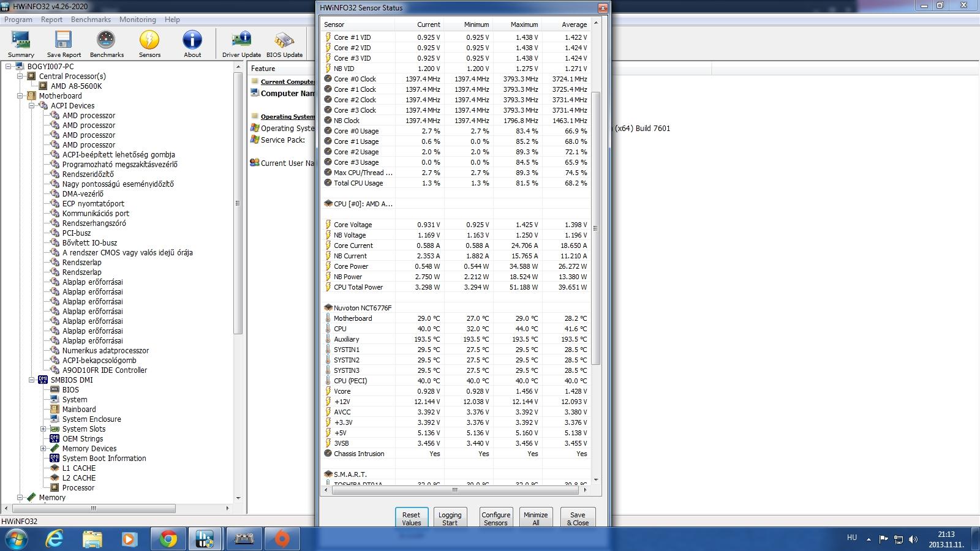
Task: Click the Processor item icon in the tree
Action: tap(55, 488)
